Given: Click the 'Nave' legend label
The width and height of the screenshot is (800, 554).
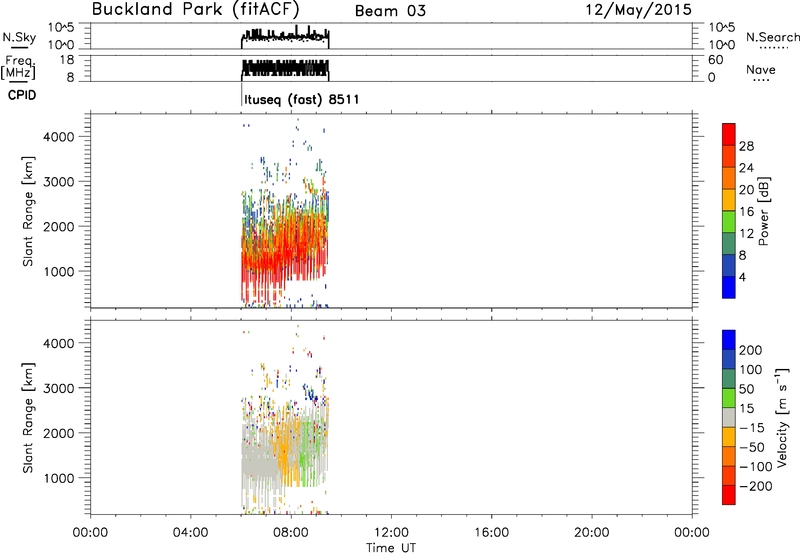Looking at the screenshot, I should [761, 69].
